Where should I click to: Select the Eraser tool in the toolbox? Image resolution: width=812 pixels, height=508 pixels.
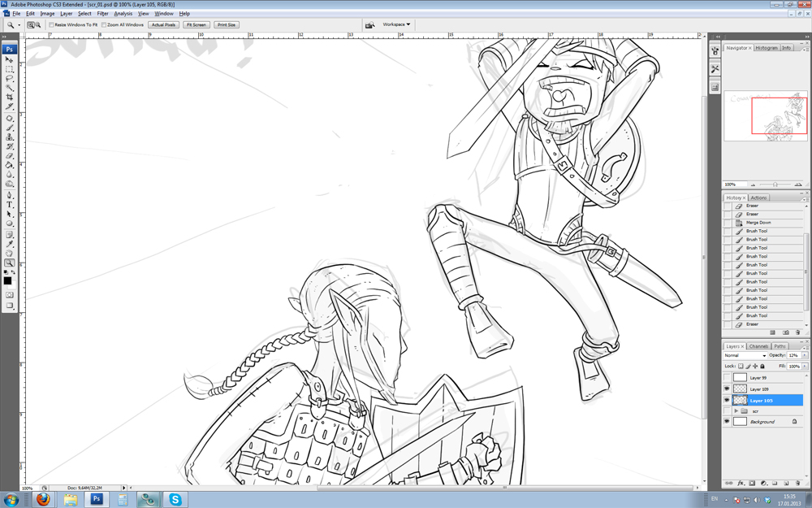9,156
